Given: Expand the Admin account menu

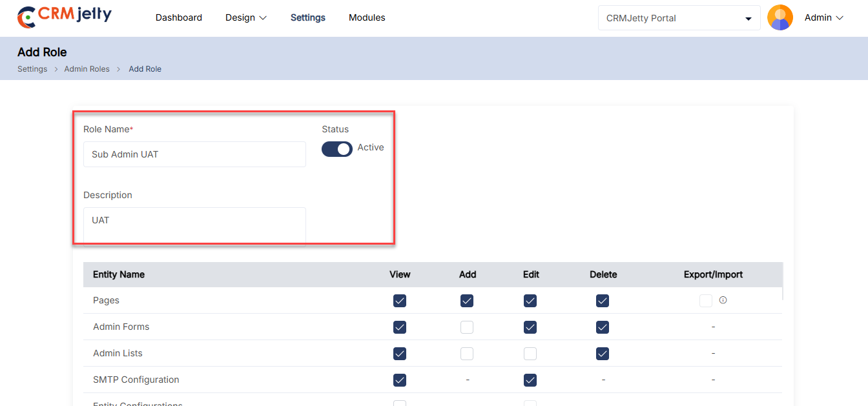Looking at the screenshot, I should click(x=823, y=18).
